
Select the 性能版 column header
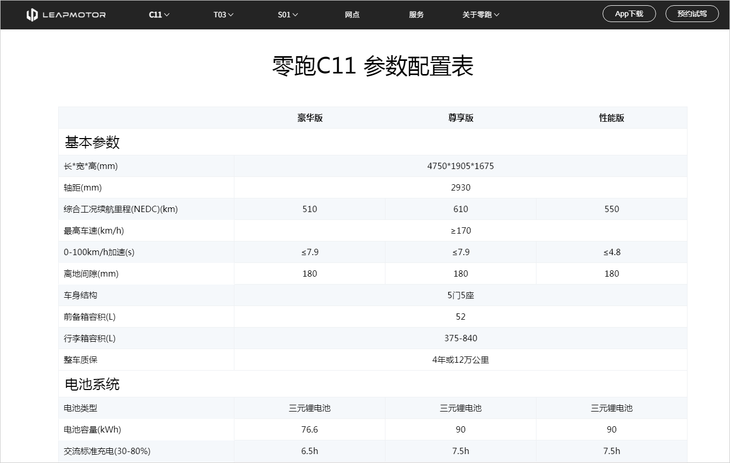point(611,118)
